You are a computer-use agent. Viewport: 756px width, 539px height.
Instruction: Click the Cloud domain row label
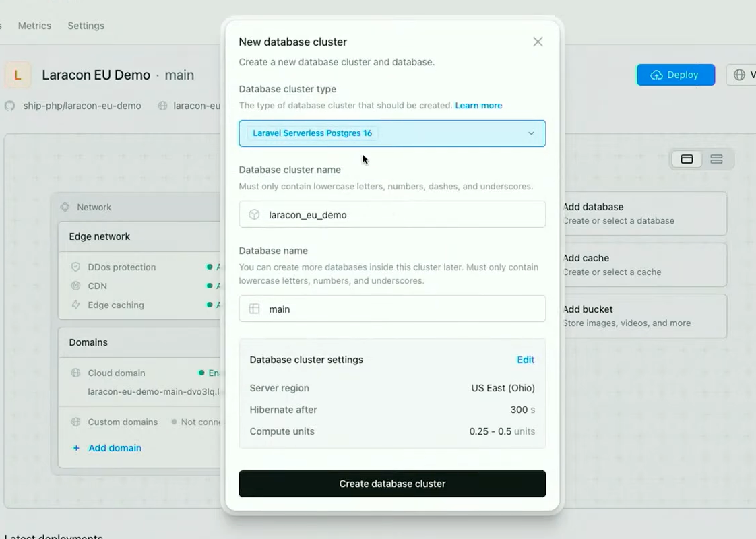coord(116,373)
